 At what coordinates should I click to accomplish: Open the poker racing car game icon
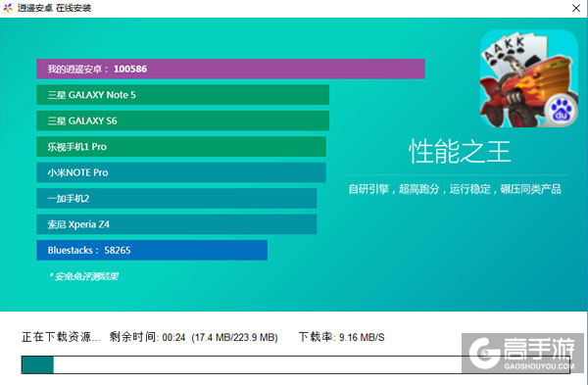click(529, 78)
